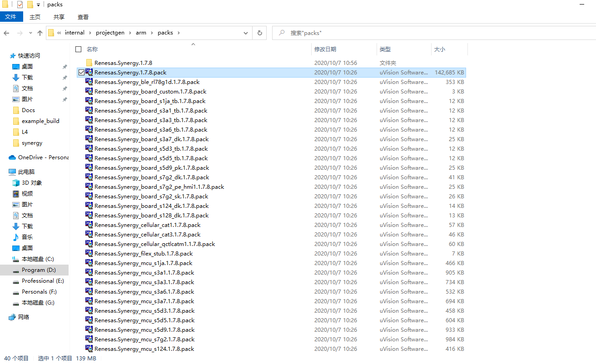Image resolution: width=596 pixels, height=364 pixels.
Task: Select Renesas.Synergy_cellular_qctlcatm1.1.7.8.pack file name
Action: tap(155, 244)
